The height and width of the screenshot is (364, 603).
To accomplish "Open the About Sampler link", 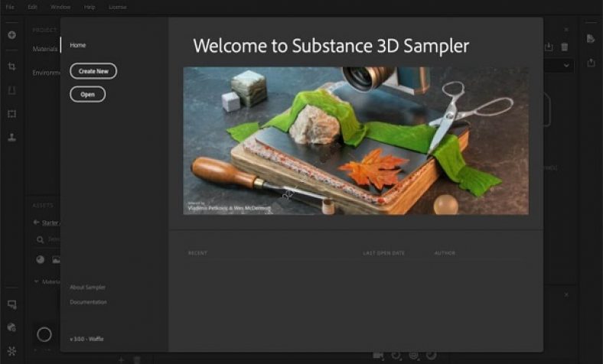I will (88, 287).
